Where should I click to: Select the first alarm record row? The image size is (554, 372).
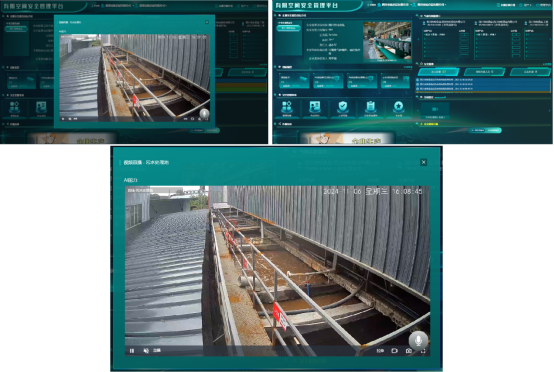tap(483, 80)
